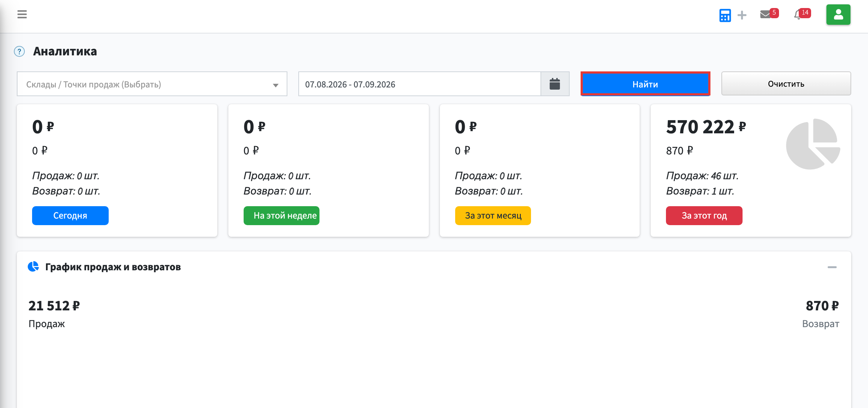Image resolution: width=868 pixels, height=408 pixels.
Task: Select the Сегодня period button
Action: tap(70, 216)
